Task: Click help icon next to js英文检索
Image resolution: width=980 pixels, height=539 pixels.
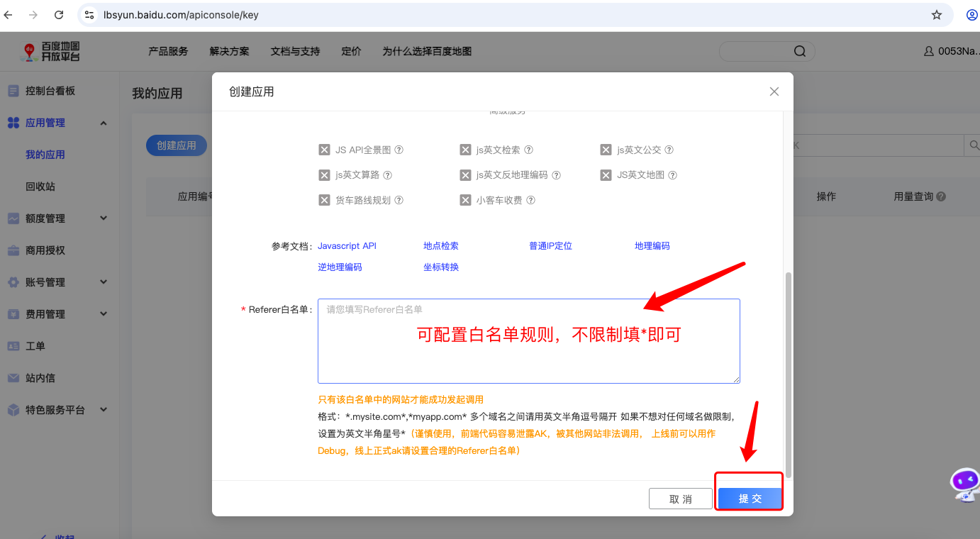Action: pyautogui.click(x=528, y=150)
